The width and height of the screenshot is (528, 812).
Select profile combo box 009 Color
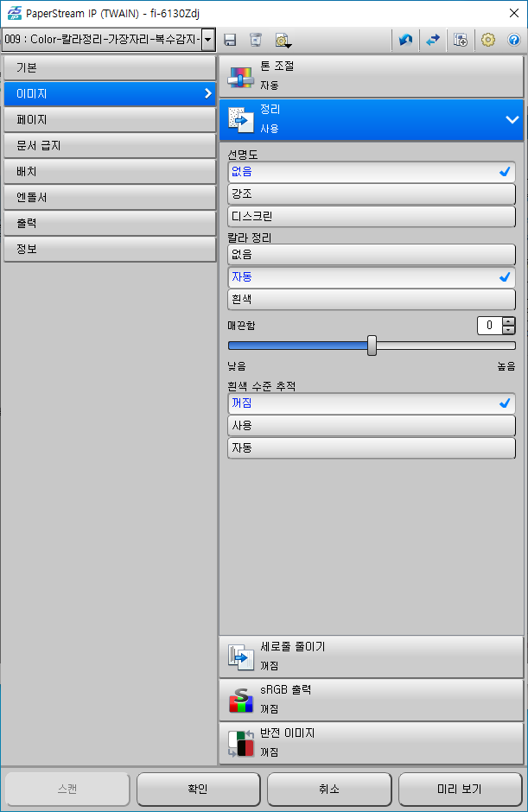pyautogui.click(x=109, y=40)
